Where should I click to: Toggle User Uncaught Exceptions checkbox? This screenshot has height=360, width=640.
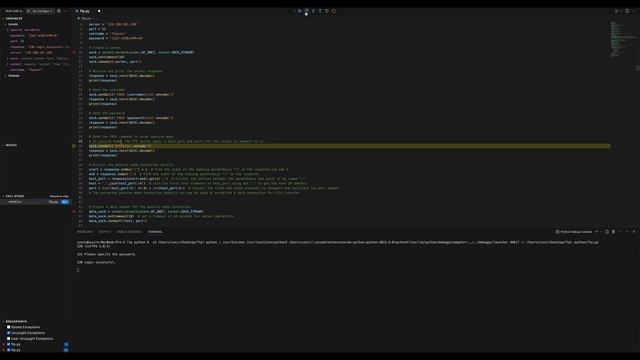coord(9,338)
